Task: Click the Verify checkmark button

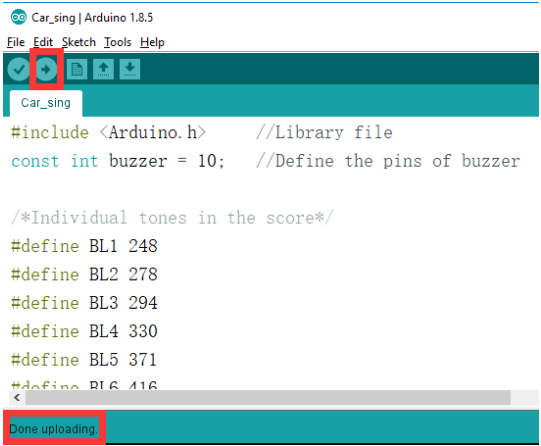Action: [x=19, y=69]
